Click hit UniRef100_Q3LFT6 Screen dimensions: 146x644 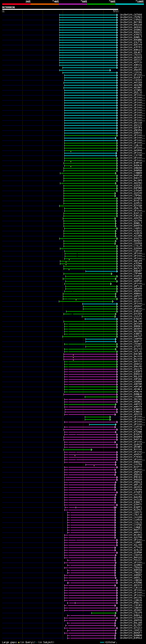pyautogui.click(x=131, y=42)
